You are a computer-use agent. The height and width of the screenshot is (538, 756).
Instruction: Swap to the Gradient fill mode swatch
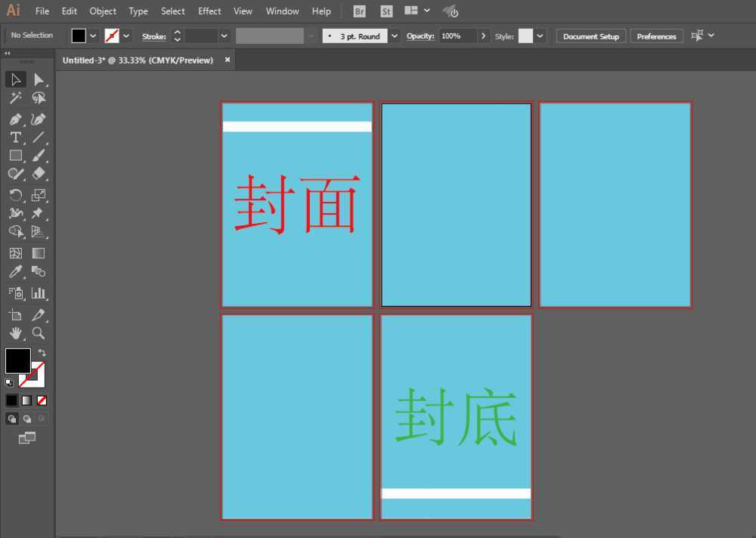pos(26,399)
